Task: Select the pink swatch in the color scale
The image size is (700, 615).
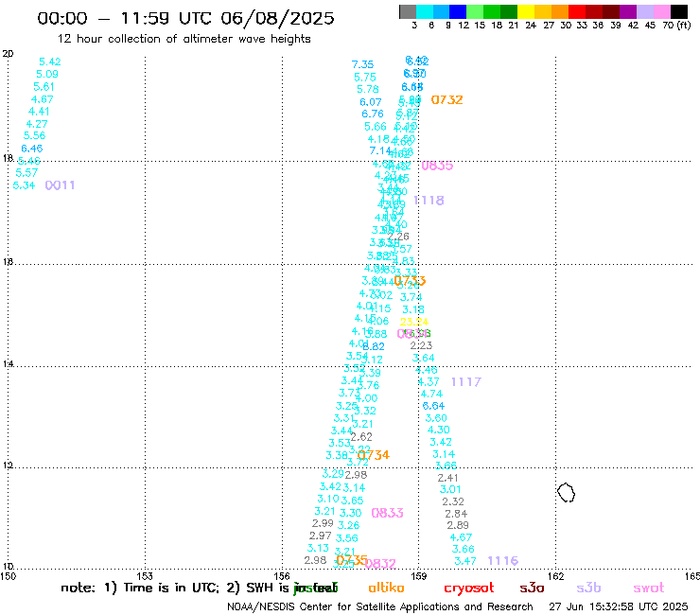Action: pyautogui.click(x=661, y=11)
